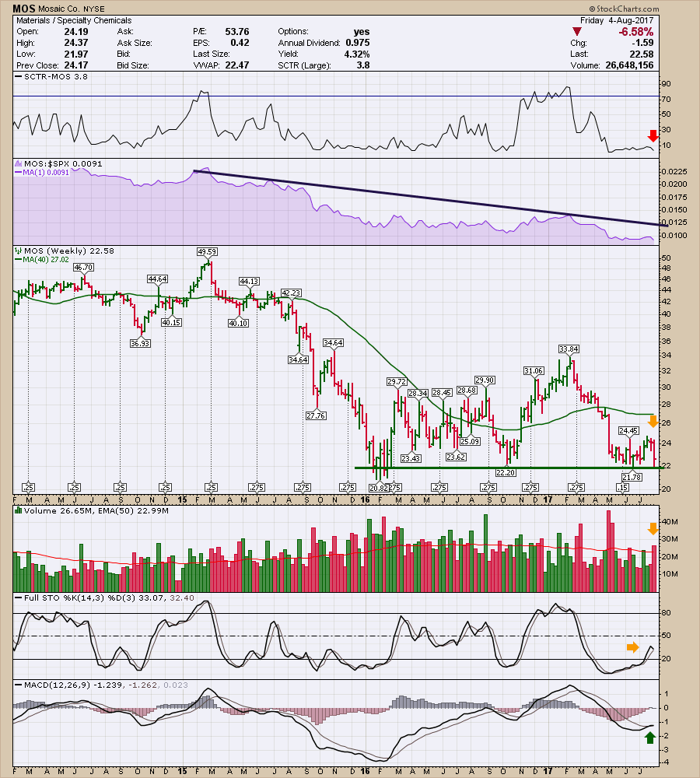This screenshot has width=700, height=778.
Task: Click the Prev Close value 24.17
Action: point(76,65)
